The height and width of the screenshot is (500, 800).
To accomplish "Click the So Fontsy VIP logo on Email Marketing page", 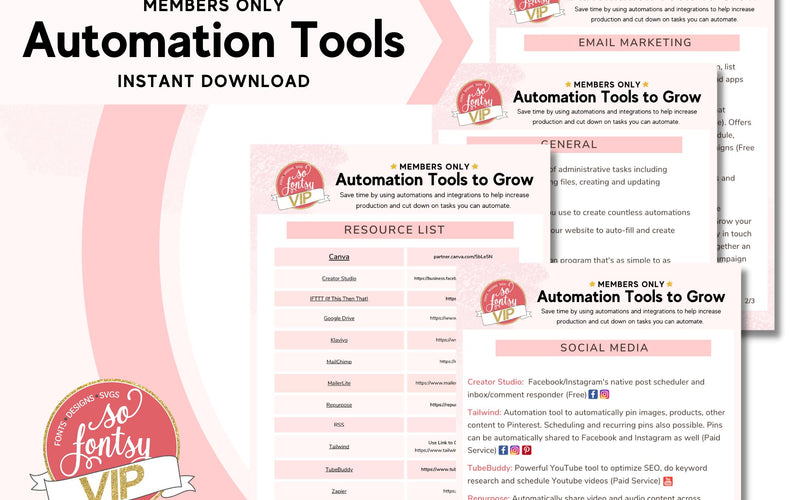I will click(536, 10).
